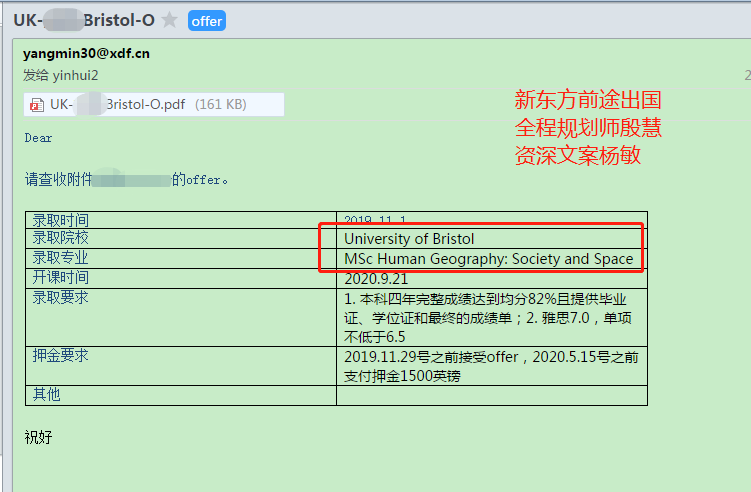This screenshot has width=751, height=492.
Task: Click the empty 其他 value cell
Action: pos(492,395)
